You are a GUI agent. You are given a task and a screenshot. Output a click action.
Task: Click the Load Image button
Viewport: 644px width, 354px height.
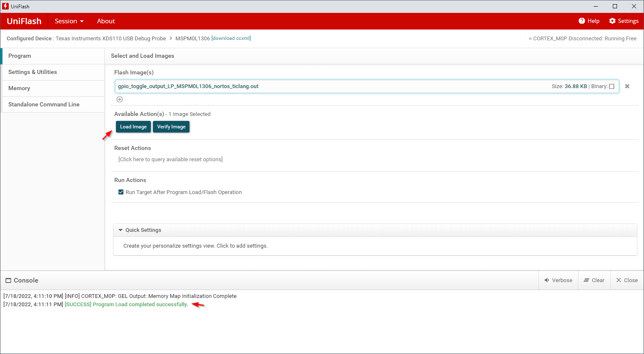(x=133, y=127)
